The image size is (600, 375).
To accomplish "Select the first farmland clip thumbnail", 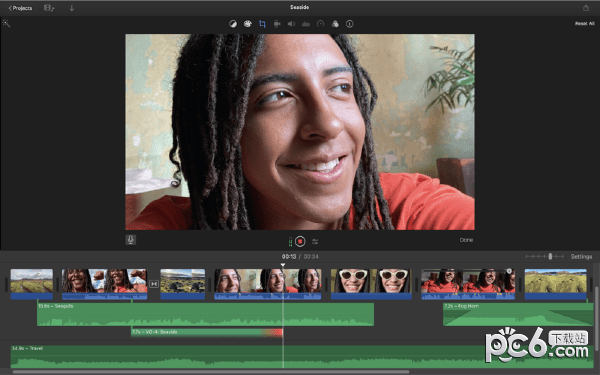I will pyautogui.click(x=32, y=284).
